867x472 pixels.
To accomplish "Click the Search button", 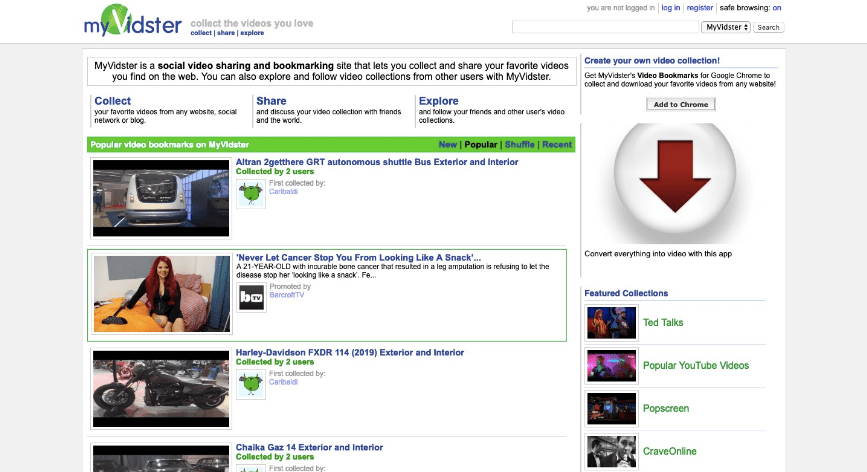I will click(x=768, y=27).
